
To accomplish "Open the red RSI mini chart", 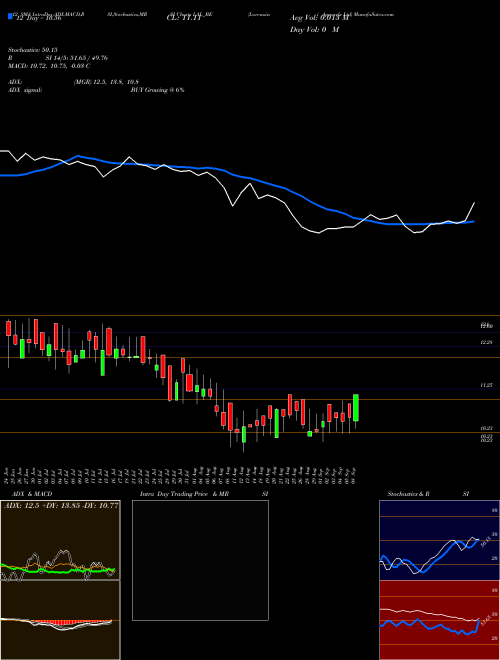I will 439,620.
